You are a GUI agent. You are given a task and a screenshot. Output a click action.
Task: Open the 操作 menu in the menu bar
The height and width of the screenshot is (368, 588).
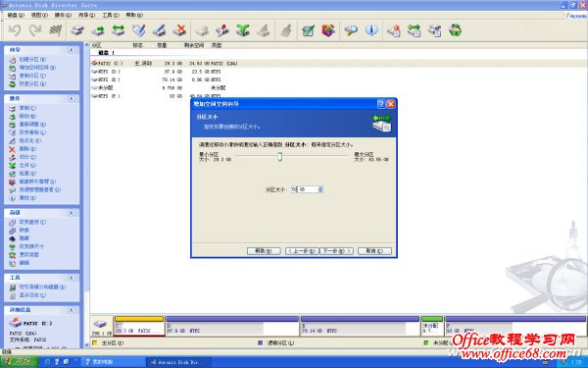point(63,15)
